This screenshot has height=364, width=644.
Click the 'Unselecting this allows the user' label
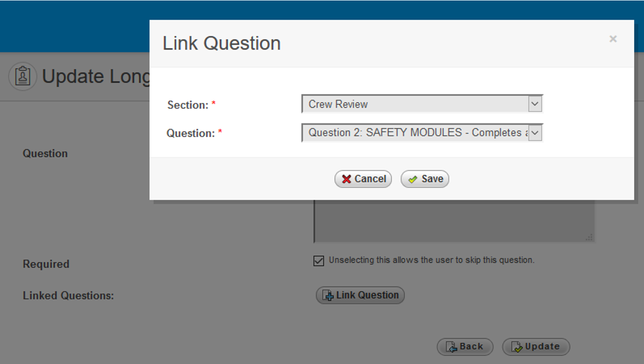(x=431, y=260)
